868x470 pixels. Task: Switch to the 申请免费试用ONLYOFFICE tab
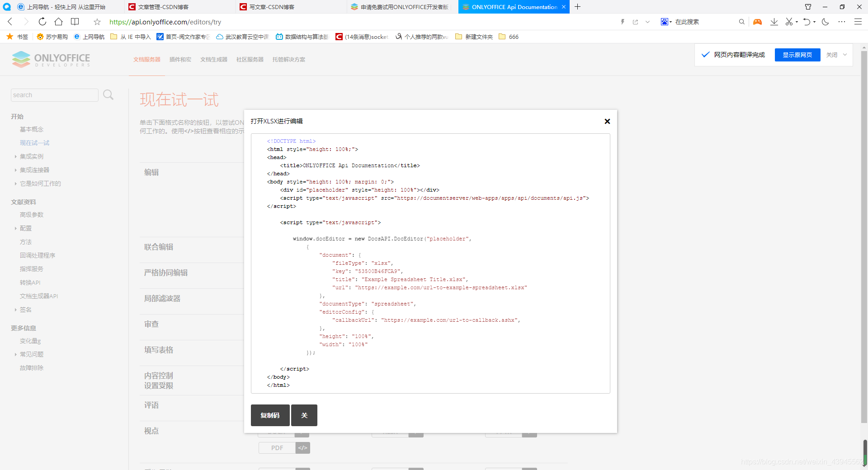(x=402, y=7)
